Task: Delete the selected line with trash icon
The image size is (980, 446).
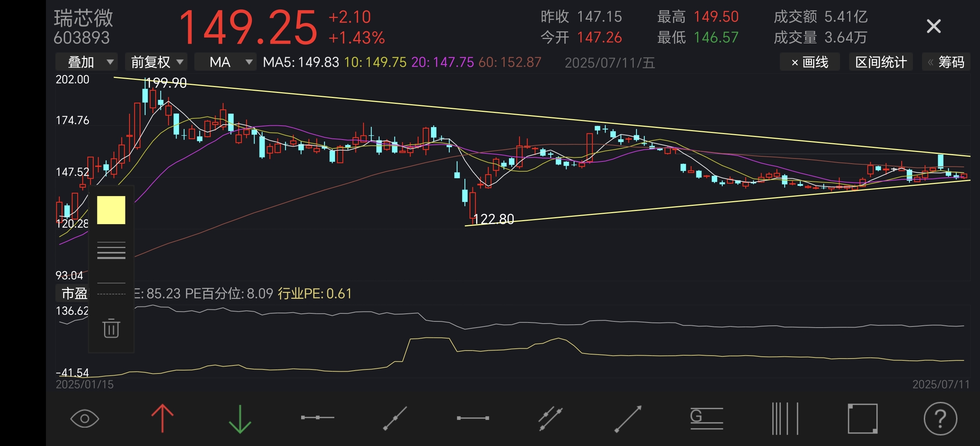Action: 111,328
